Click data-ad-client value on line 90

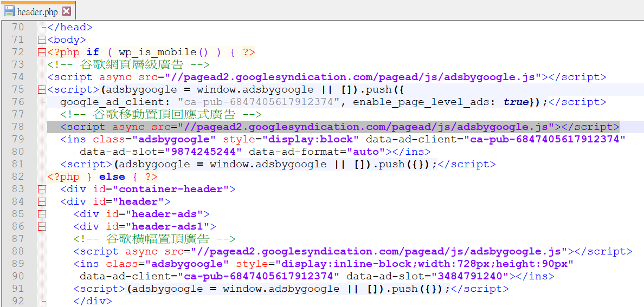click(258, 276)
